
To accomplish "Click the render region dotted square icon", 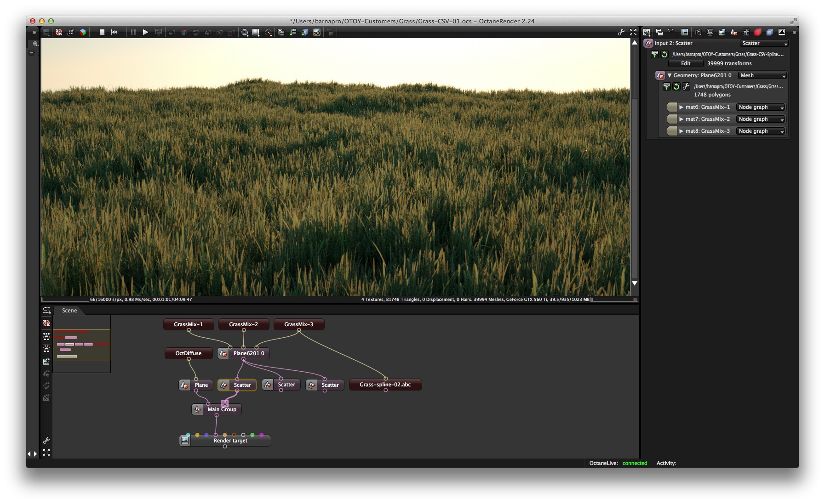I will [x=256, y=32].
